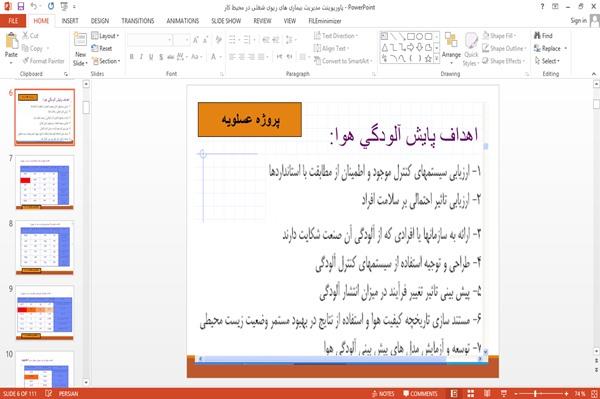Viewport: 600px width, 399px height.
Task: Open the font size combo box
Action: point(181,40)
